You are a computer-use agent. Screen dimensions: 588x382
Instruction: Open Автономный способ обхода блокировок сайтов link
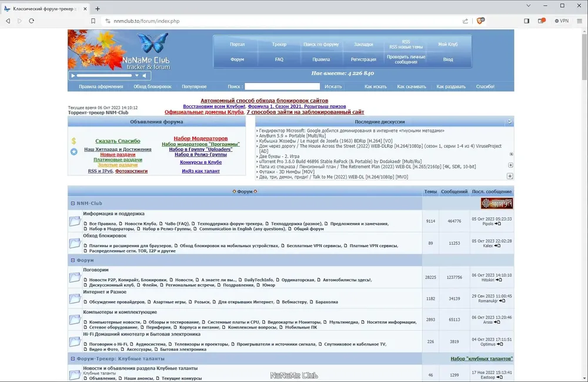(x=265, y=101)
